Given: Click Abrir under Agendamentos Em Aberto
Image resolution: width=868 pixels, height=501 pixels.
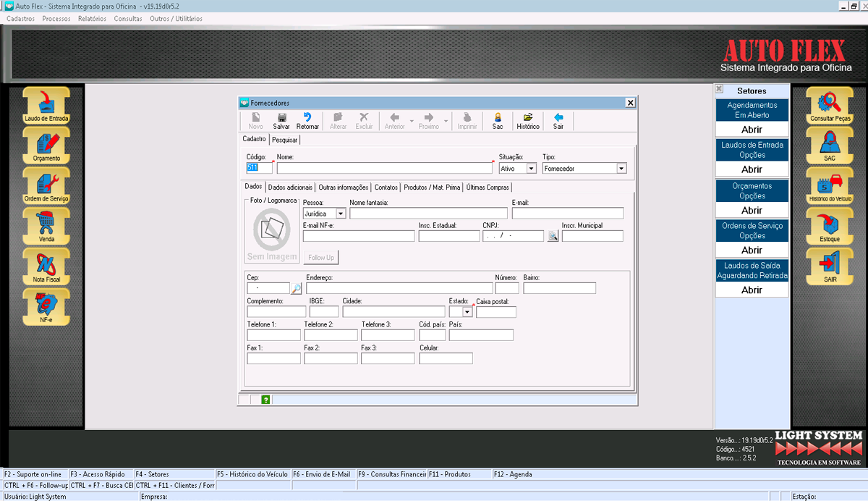Looking at the screenshot, I should tap(752, 130).
